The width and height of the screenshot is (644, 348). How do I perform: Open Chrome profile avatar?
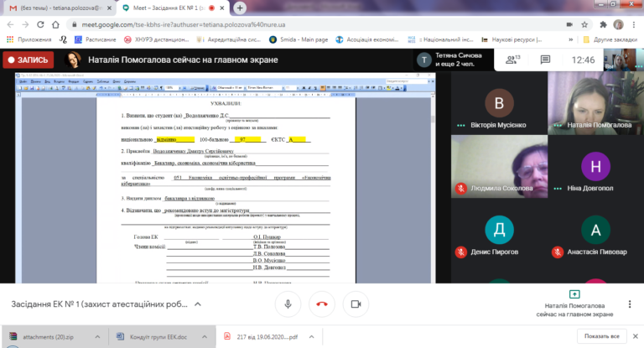pyautogui.click(x=618, y=24)
